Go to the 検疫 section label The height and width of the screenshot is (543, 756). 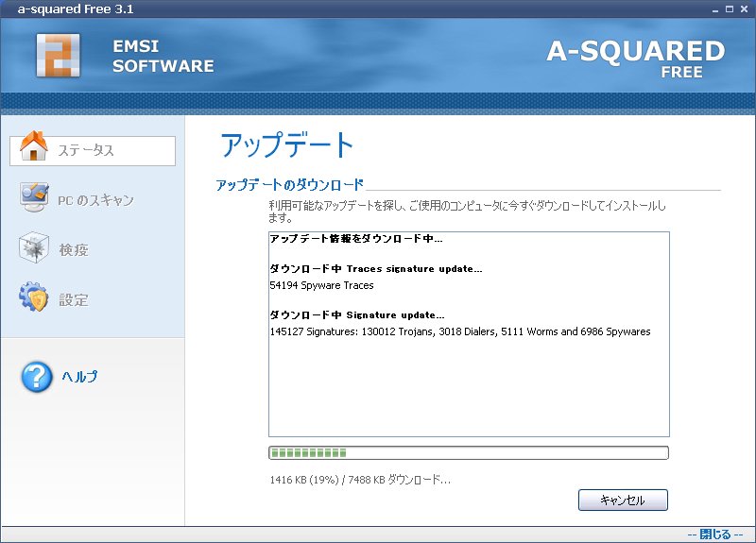74,249
